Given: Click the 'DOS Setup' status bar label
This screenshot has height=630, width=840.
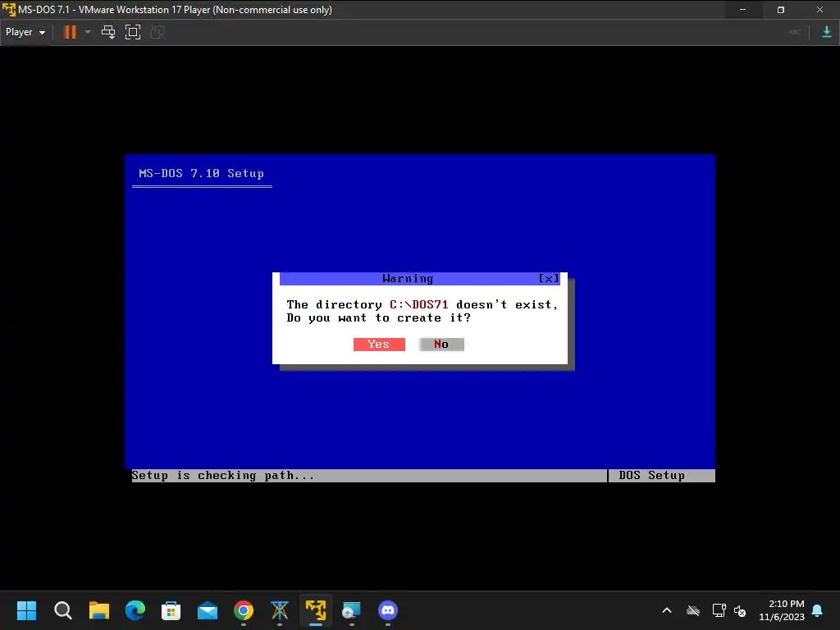Looking at the screenshot, I should [x=651, y=475].
